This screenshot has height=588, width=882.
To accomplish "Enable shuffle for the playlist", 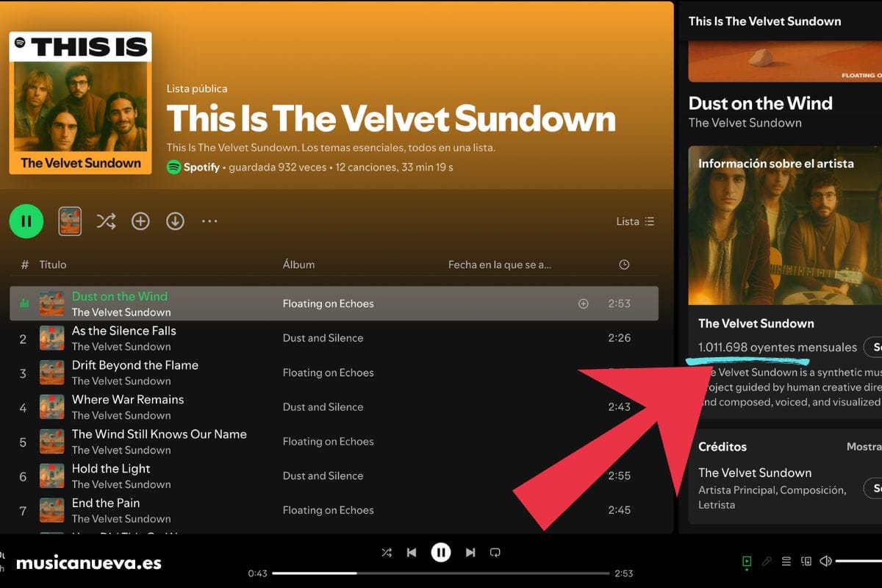I will (x=106, y=220).
